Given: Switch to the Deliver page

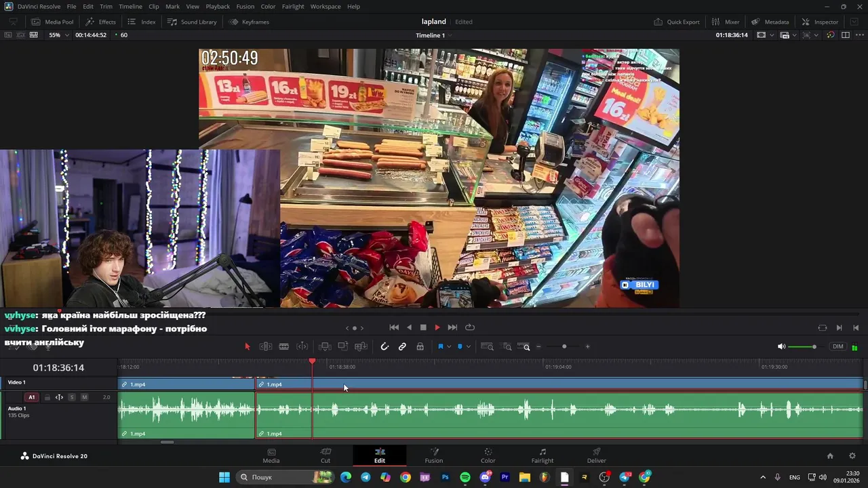Looking at the screenshot, I should 597,455.
